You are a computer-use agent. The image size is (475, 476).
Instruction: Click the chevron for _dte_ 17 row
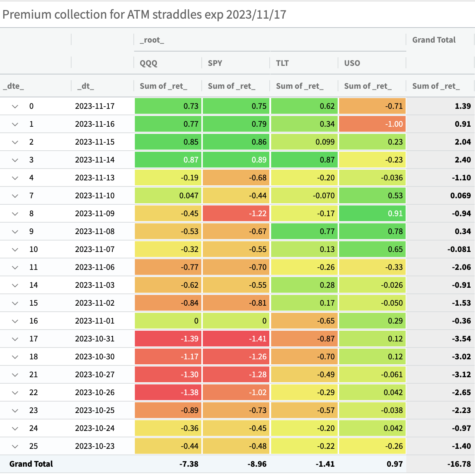coord(15,339)
